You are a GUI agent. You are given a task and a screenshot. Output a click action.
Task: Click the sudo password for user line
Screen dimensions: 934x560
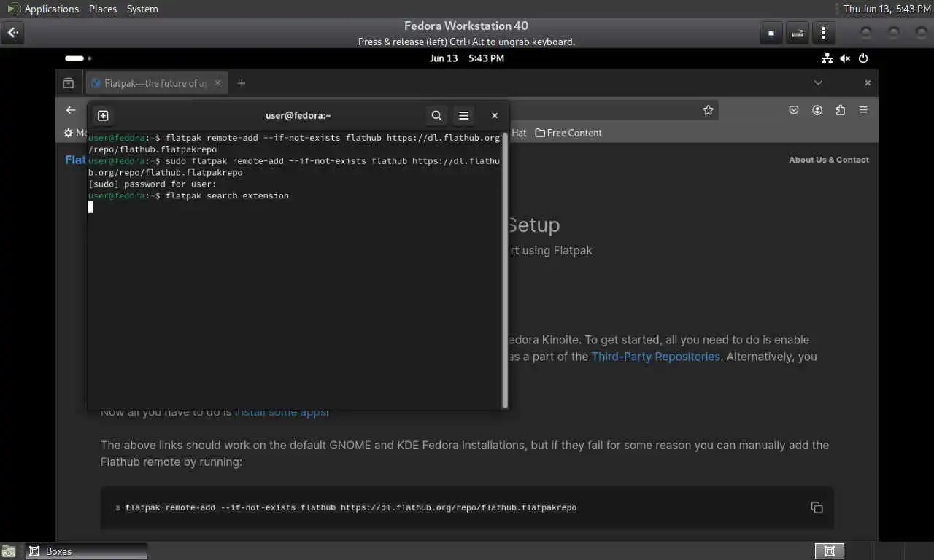[x=153, y=184]
